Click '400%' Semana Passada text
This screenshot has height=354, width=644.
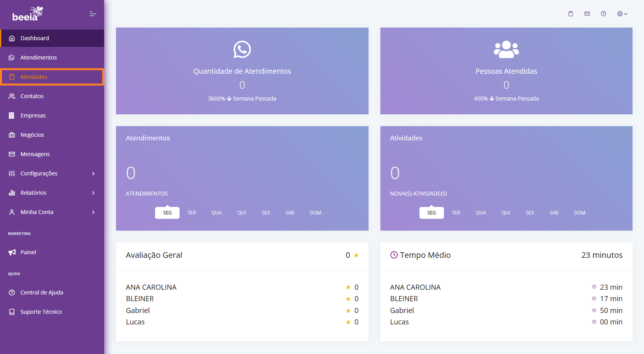pos(506,99)
